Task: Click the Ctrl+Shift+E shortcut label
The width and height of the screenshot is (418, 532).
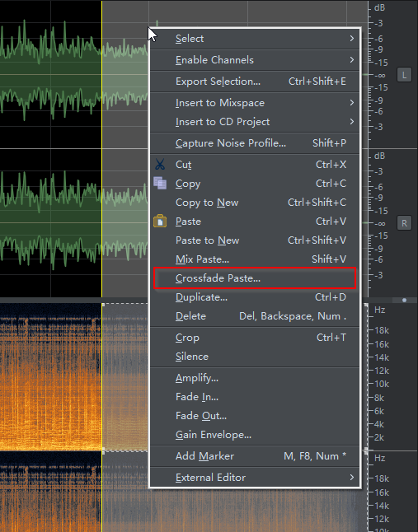Action: pos(317,82)
